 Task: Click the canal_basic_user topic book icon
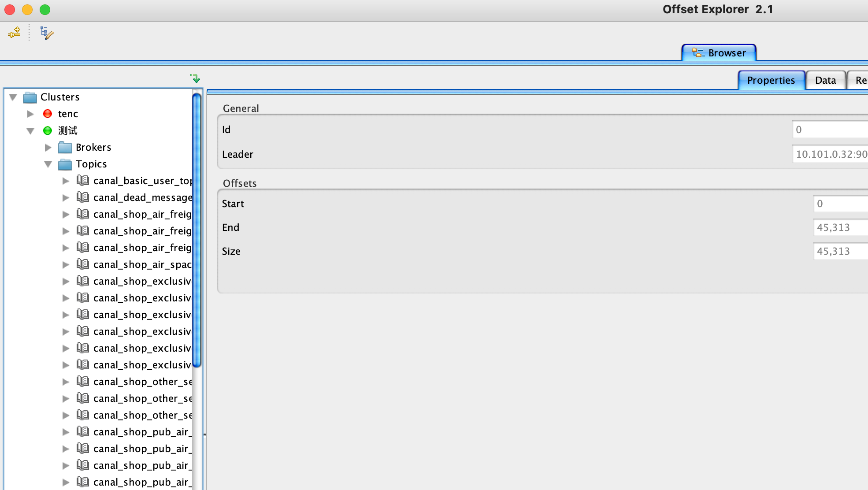click(83, 181)
